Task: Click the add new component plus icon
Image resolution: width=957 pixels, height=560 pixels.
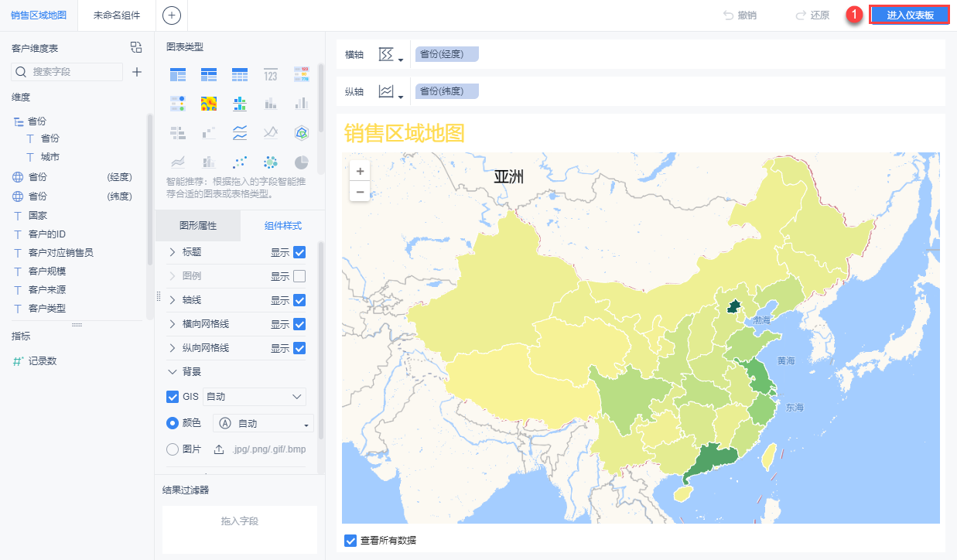Action: tap(172, 15)
